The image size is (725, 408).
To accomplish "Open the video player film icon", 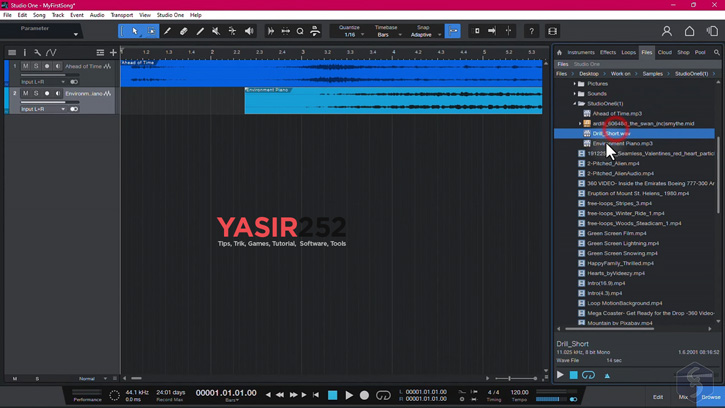I will [x=552, y=31].
